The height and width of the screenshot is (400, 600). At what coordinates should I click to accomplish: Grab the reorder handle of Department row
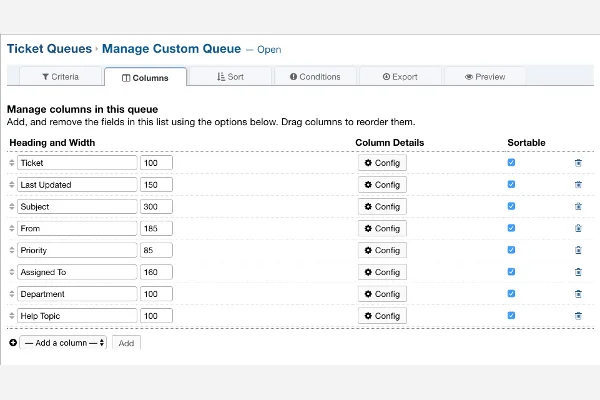click(11, 294)
